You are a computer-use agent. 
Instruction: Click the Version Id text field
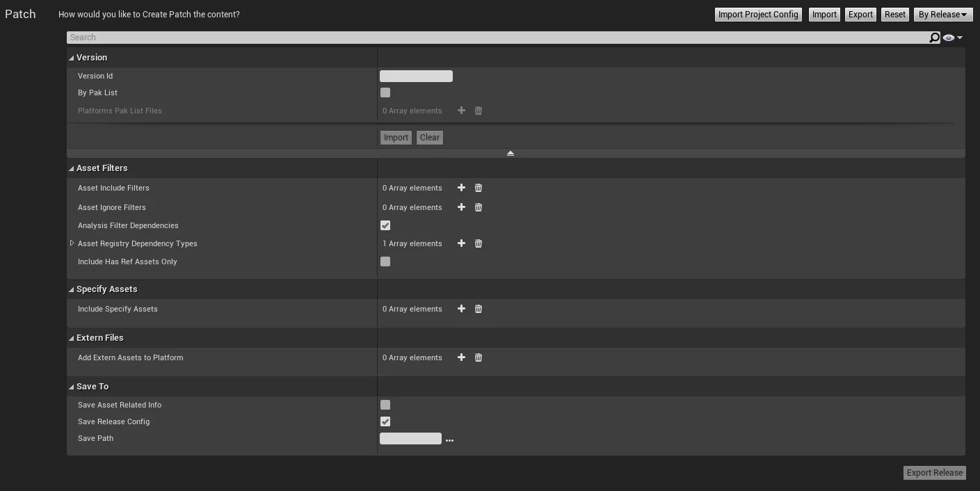[416, 77]
